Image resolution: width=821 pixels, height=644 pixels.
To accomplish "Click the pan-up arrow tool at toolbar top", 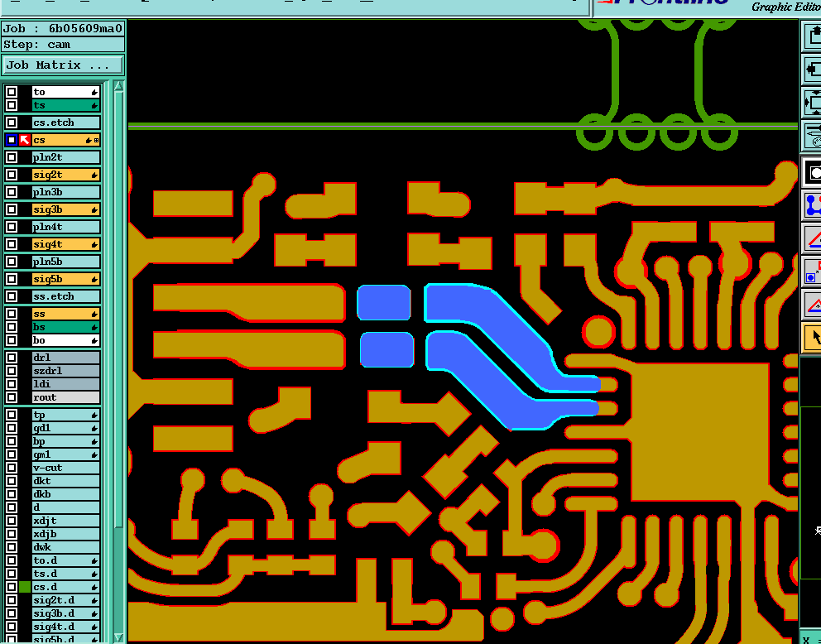I will pos(812,36).
